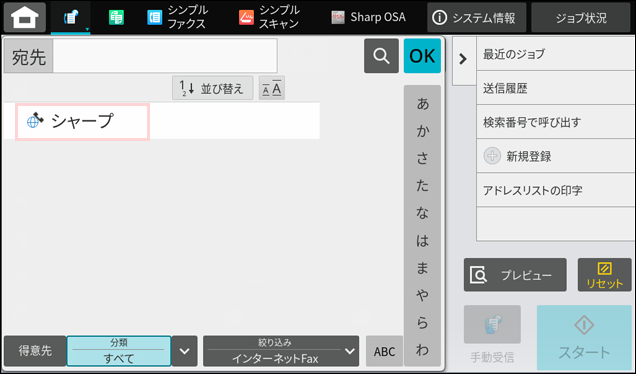Jump to や index
Image resolution: width=636 pixels, height=374 pixels.
[x=422, y=295]
